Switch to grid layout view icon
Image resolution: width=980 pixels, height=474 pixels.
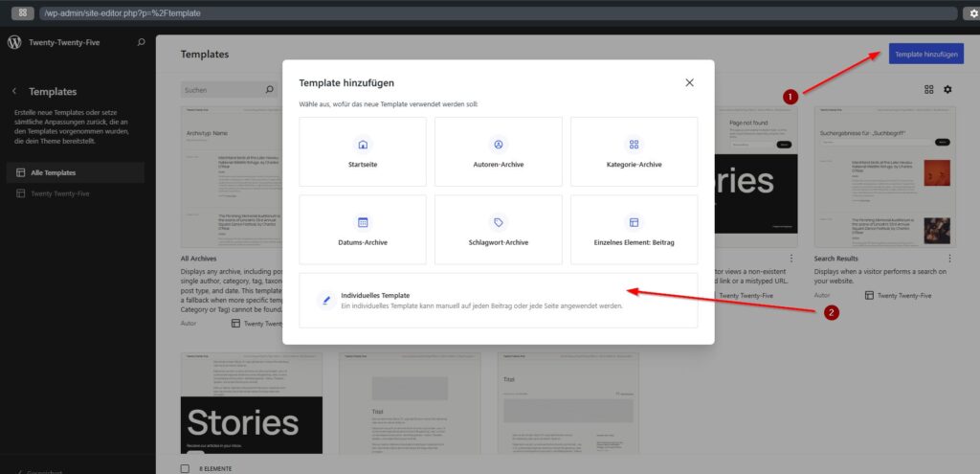(x=928, y=89)
